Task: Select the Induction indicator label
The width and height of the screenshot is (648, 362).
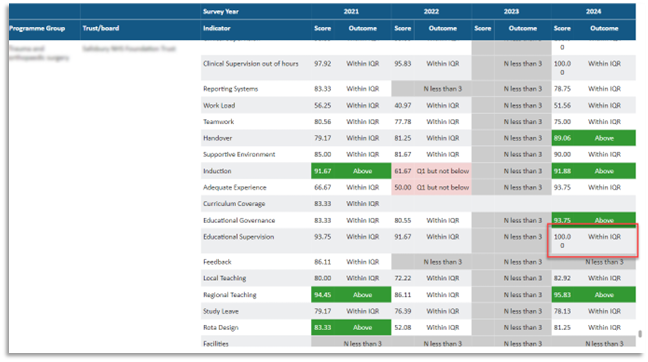Action: pos(217,171)
